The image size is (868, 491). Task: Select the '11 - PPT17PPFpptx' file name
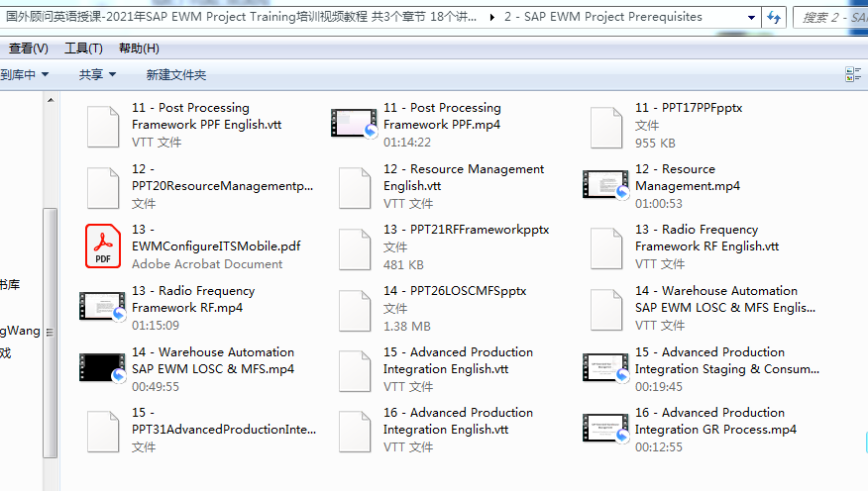[689, 108]
